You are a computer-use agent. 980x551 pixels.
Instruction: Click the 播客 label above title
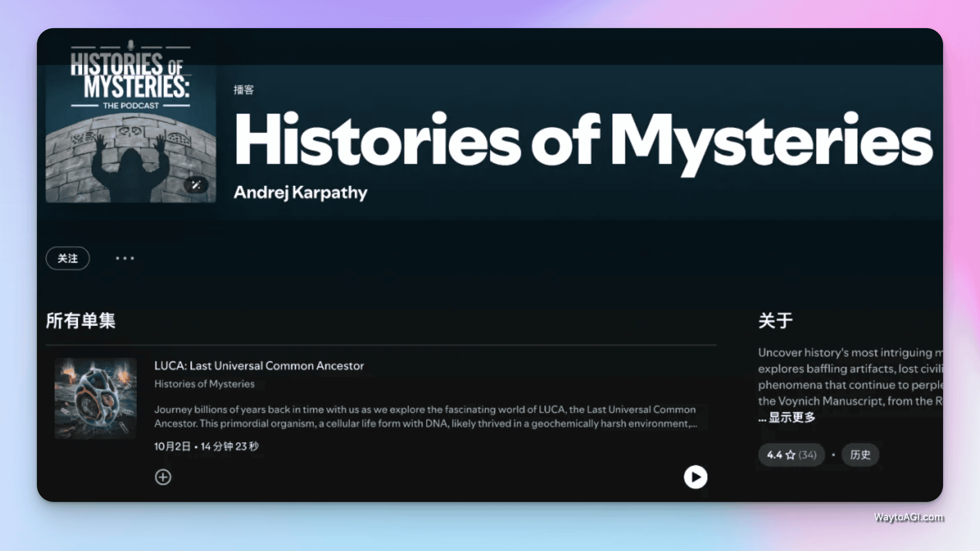click(x=243, y=90)
